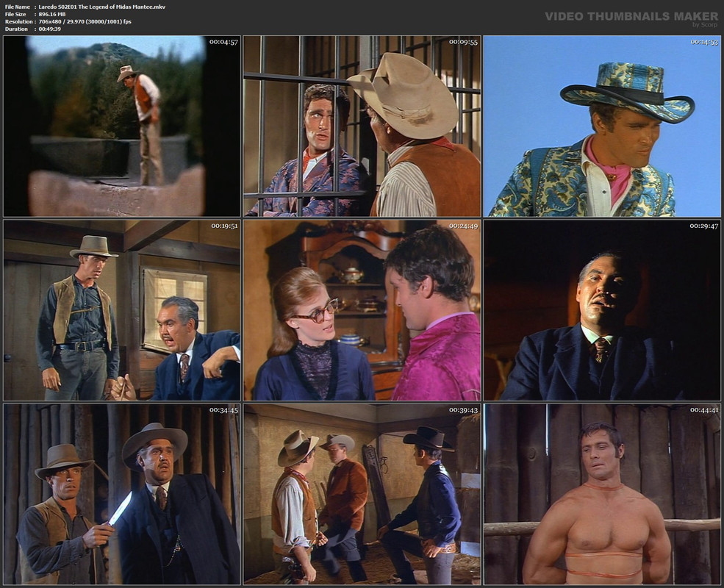This screenshot has height=588, width=724.
Task: Click the 'Duration' label
Action: click(x=17, y=29)
